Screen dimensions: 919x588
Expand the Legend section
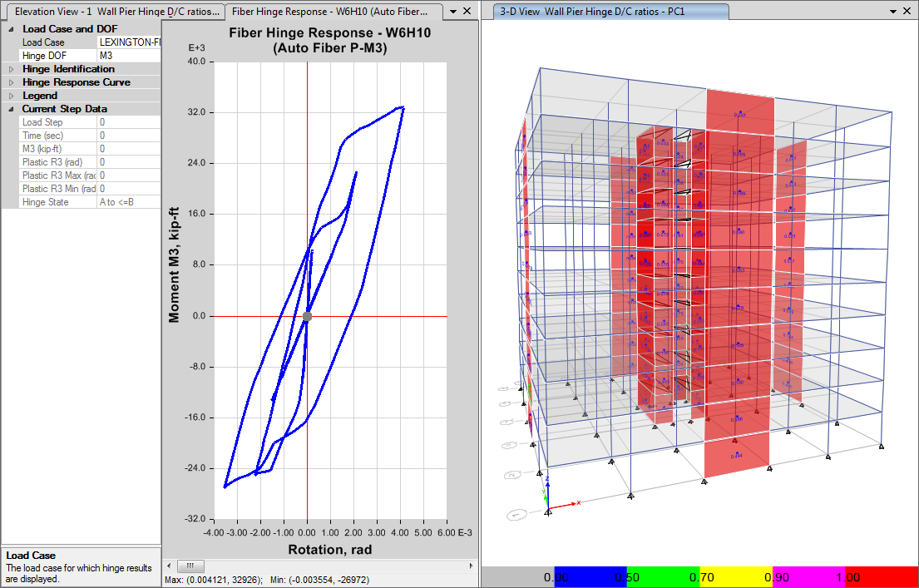11,96
